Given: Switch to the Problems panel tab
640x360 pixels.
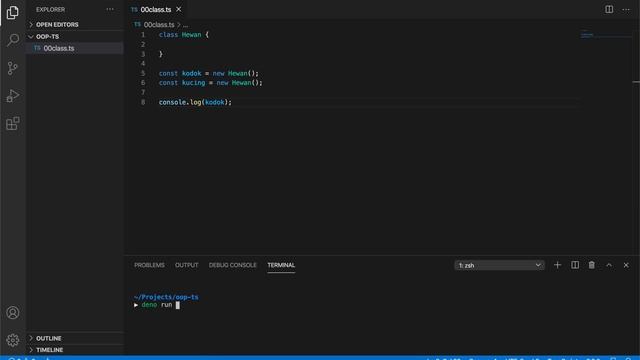Looking at the screenshot, I should 149,265.
